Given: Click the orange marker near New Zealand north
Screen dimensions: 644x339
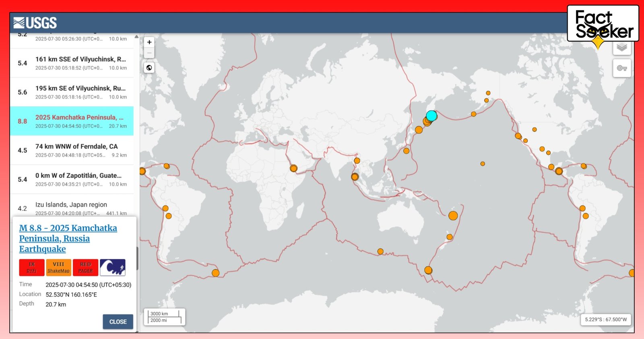Looking at the screenshot, I should click(450, 237).
